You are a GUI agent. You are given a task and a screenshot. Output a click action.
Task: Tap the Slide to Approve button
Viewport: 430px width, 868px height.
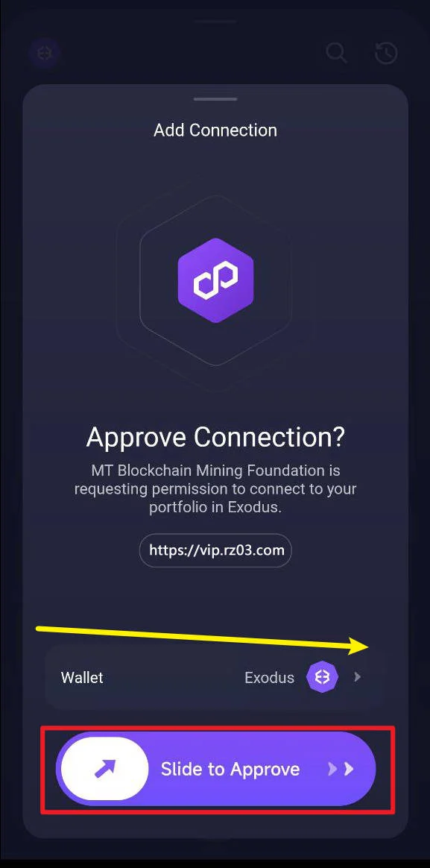(x=216, y=768)
